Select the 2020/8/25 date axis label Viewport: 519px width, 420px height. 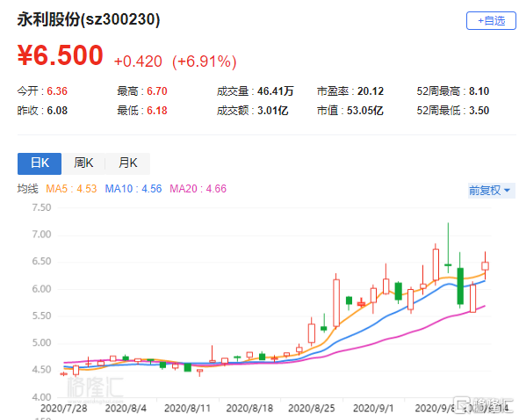click(312, 409)
